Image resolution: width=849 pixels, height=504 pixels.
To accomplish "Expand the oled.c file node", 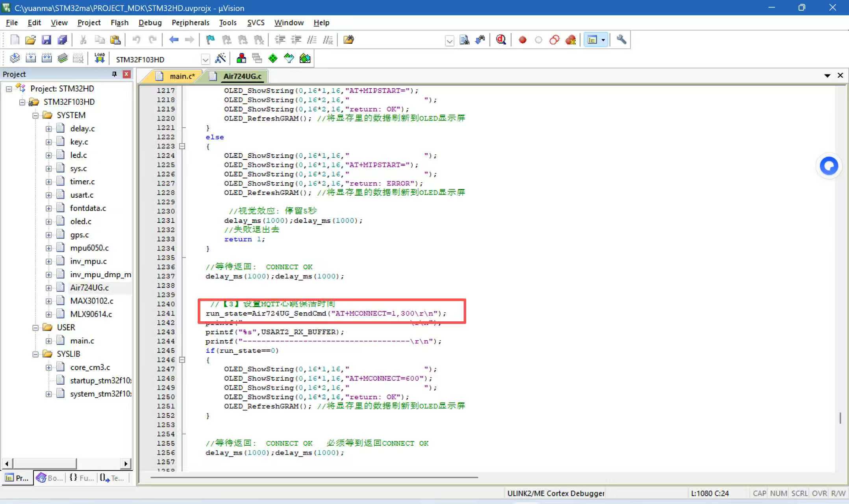I will [x=48, y=222].
